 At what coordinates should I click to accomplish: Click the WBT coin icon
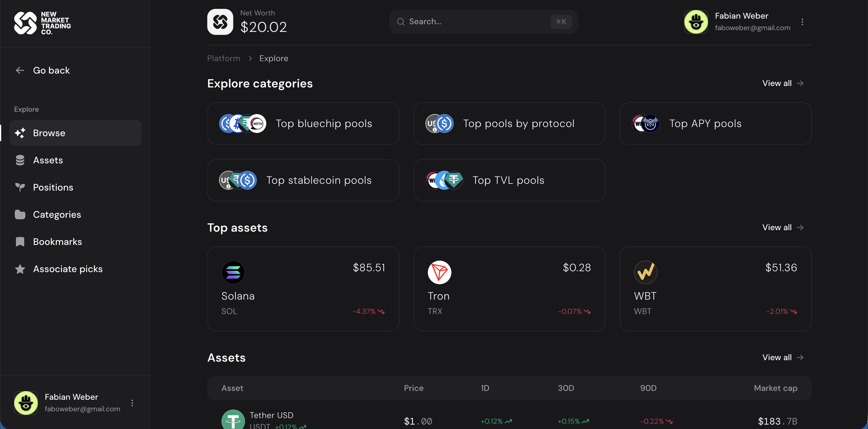[x=645, y=272]
